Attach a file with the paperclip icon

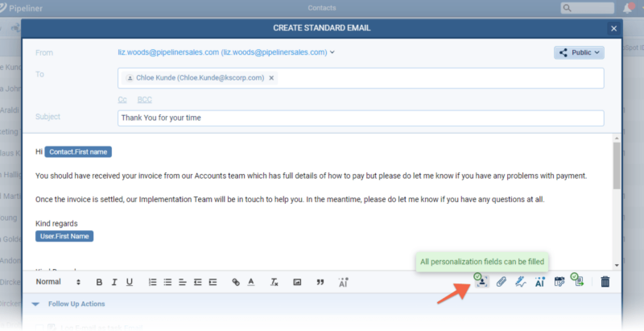[501, 282]
